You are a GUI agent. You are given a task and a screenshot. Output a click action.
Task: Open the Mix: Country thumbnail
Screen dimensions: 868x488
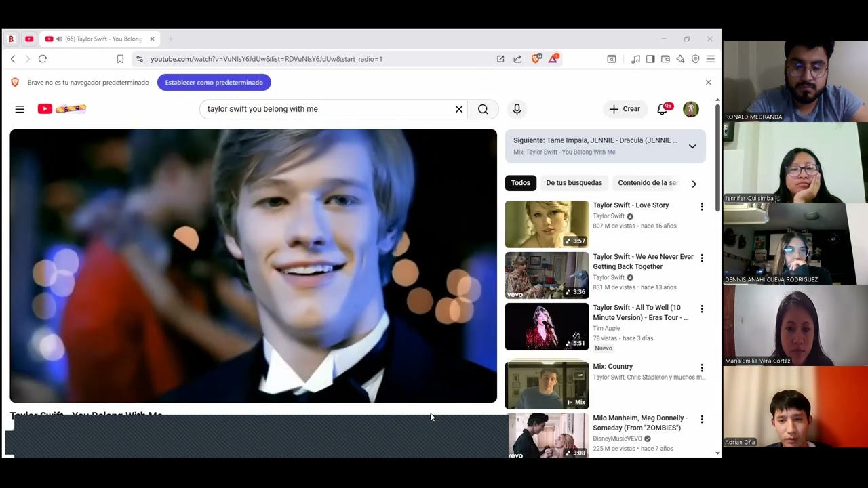click(x=547, y=385)
